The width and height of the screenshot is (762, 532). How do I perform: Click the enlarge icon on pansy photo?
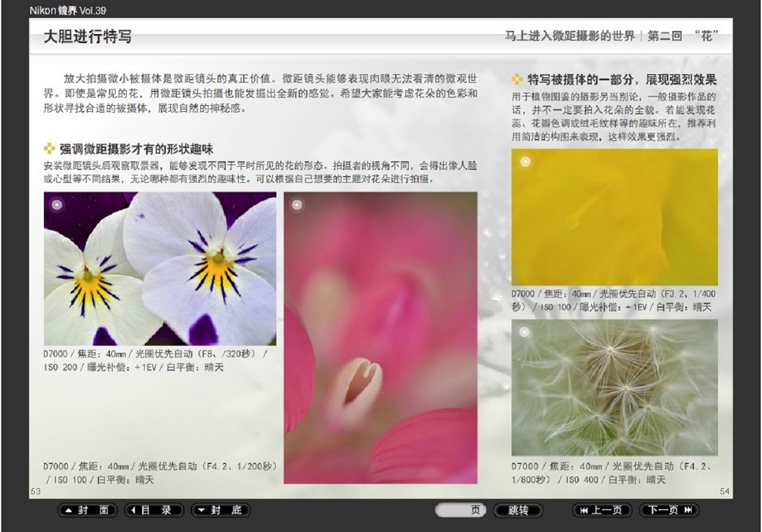56,205
